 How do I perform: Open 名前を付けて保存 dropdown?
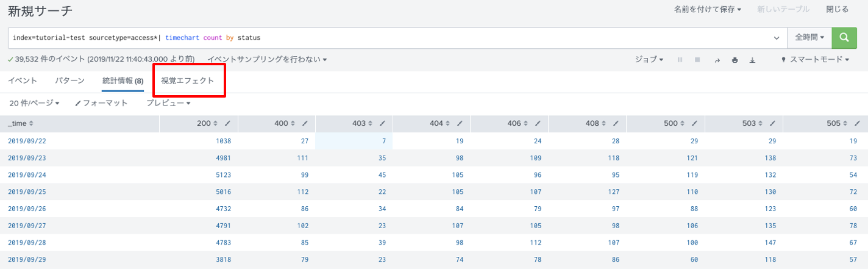tap(708, 9)
